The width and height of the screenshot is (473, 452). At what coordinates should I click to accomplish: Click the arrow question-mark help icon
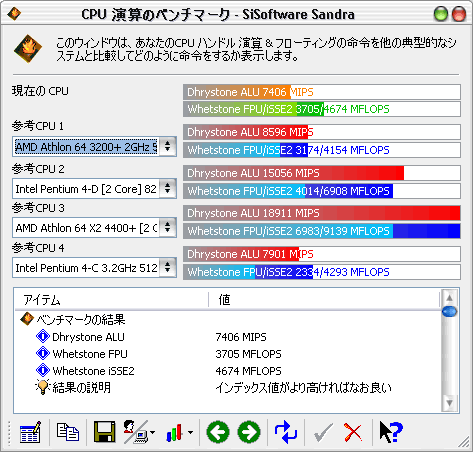pos(391,432)
